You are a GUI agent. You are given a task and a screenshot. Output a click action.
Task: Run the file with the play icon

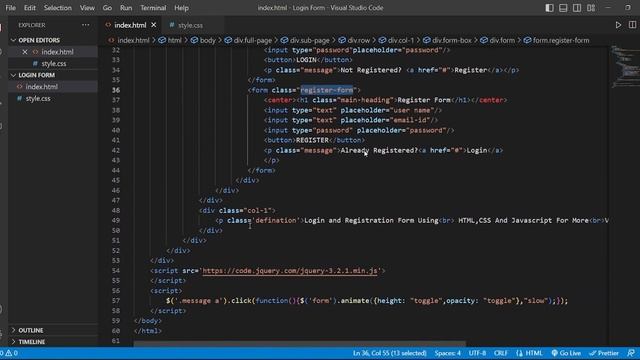point(618,25)
